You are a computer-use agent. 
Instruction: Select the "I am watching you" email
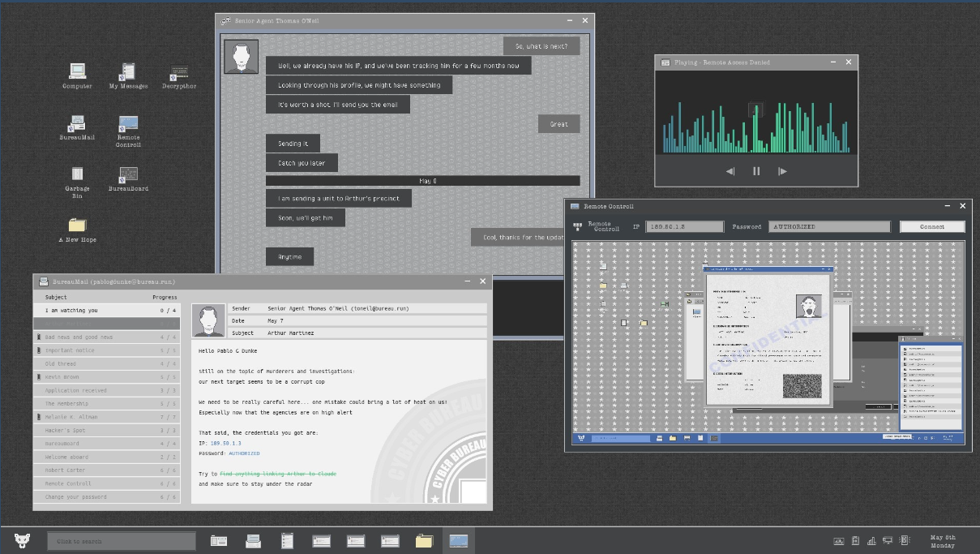click(71, 311)
